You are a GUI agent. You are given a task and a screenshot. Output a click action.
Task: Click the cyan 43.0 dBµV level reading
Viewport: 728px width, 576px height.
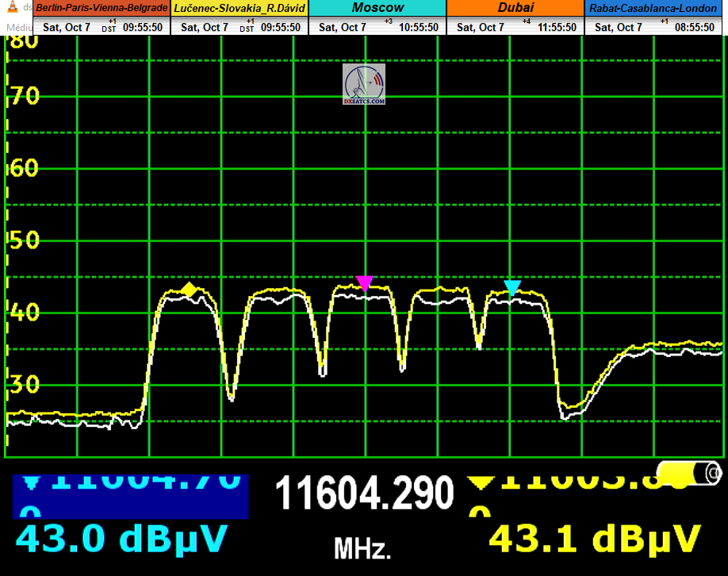[121, 538]
